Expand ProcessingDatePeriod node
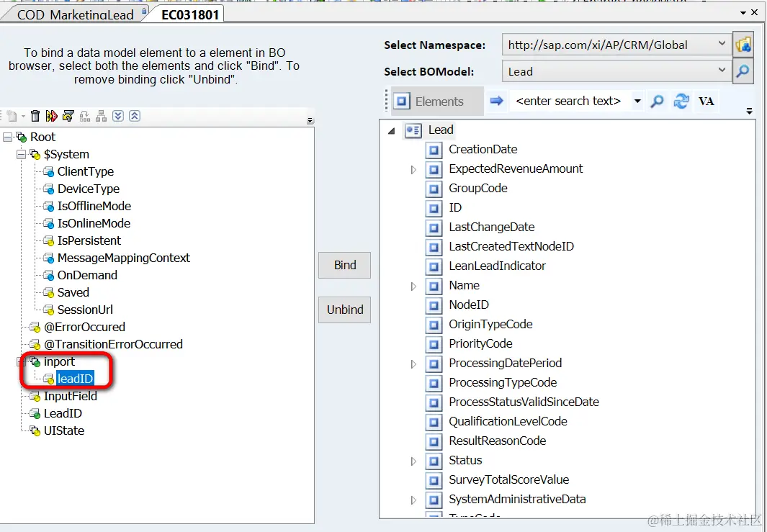The image size is (767, 532). [413, 364]
